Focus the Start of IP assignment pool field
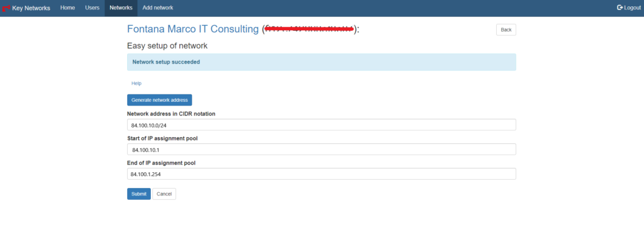The width and height of the screenshot is (644, 242). 321,150
